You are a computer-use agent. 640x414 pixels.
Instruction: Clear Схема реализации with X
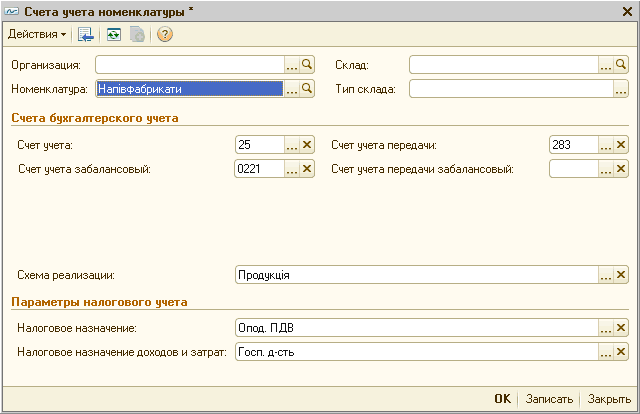pos(621,275)
